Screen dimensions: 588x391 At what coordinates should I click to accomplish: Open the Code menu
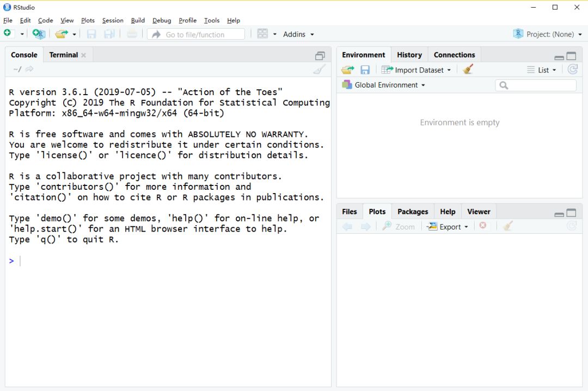pos(45,20)
